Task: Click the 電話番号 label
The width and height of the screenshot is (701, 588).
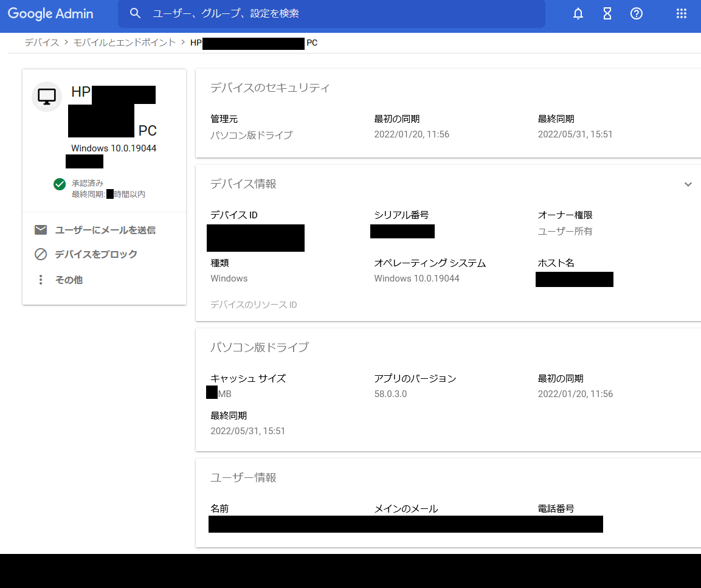Action: (556, 508)
